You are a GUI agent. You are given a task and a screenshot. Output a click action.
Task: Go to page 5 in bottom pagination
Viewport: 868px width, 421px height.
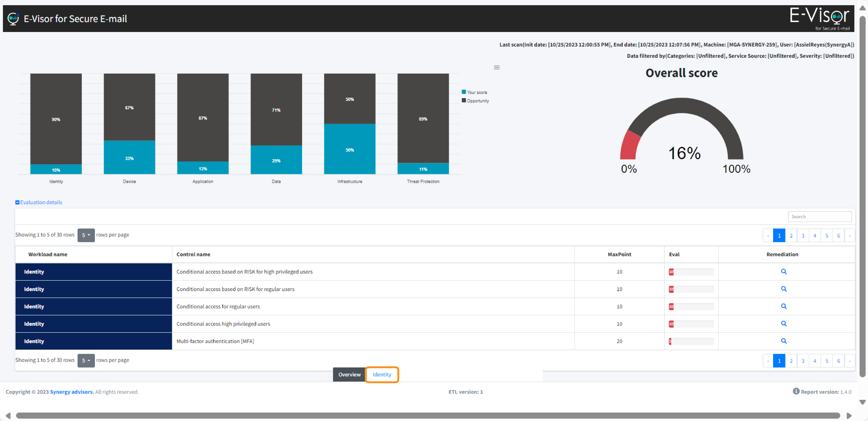[827, 361]
